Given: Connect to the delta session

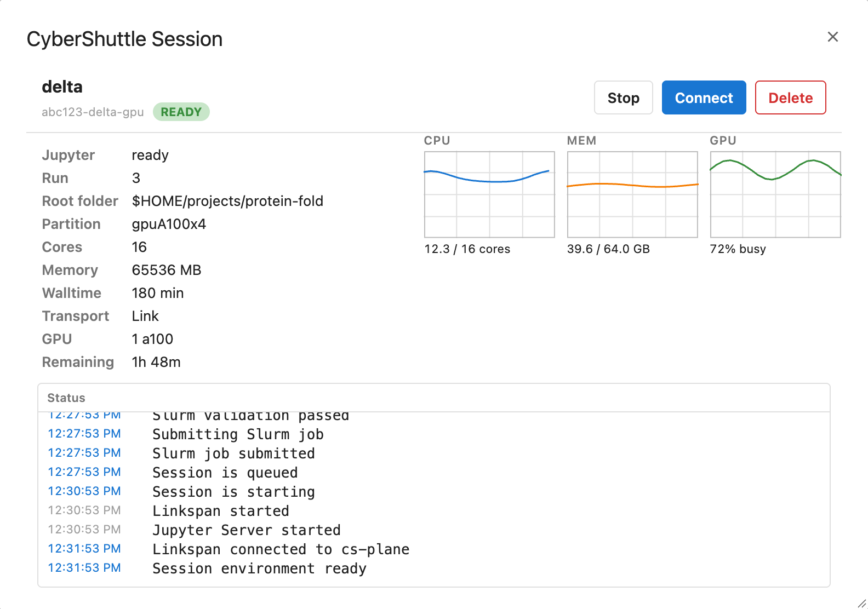Looking at the screenshot, I should [704, 97].
